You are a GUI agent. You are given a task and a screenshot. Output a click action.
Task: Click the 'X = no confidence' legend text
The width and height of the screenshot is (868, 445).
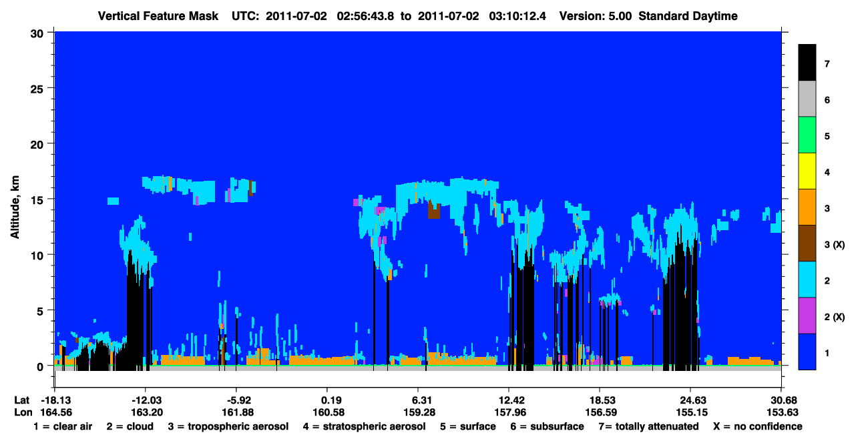(758, 426)
